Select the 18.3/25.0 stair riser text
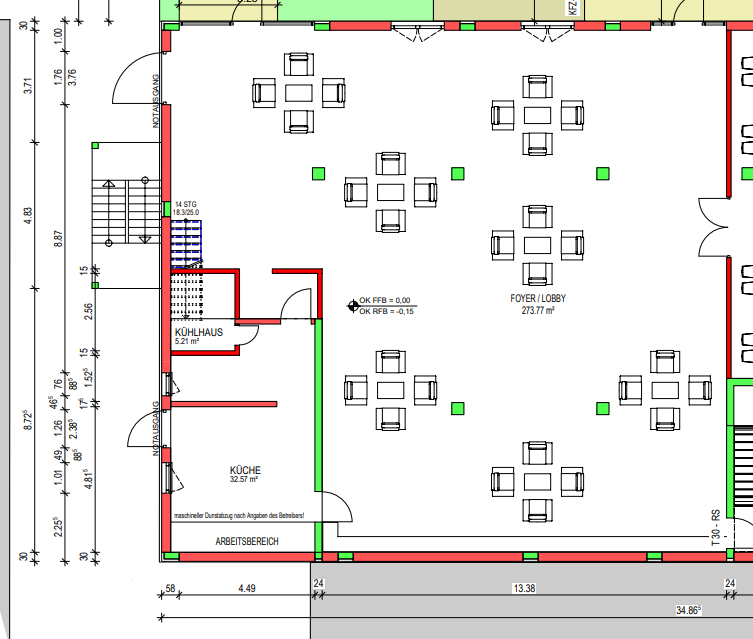This screenshot has height=639, width=753. [186, 212]
